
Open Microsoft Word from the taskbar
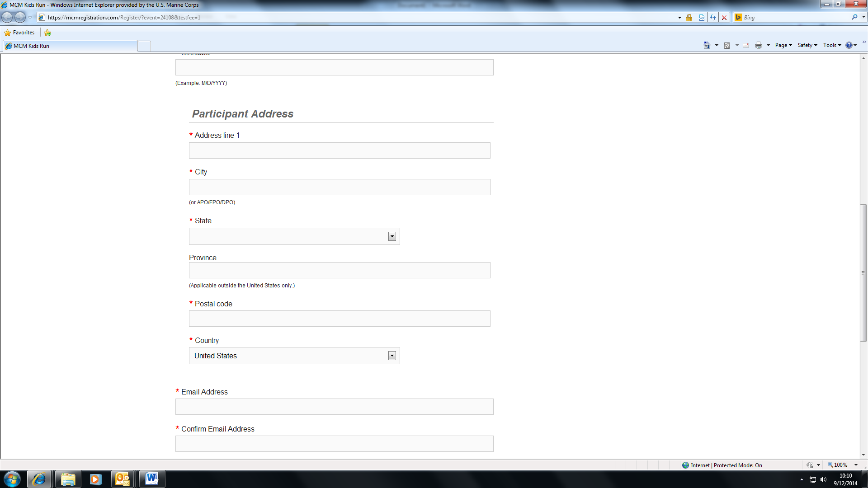pos(152,479)
